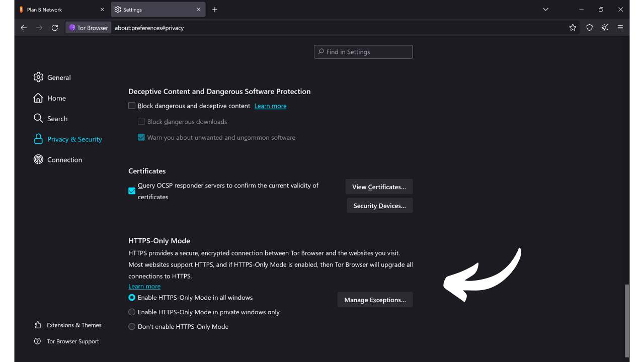The width and height of the screenshot is (644, 362).
Task: Select the Home settings icon
Action: (x=38, y=98)
